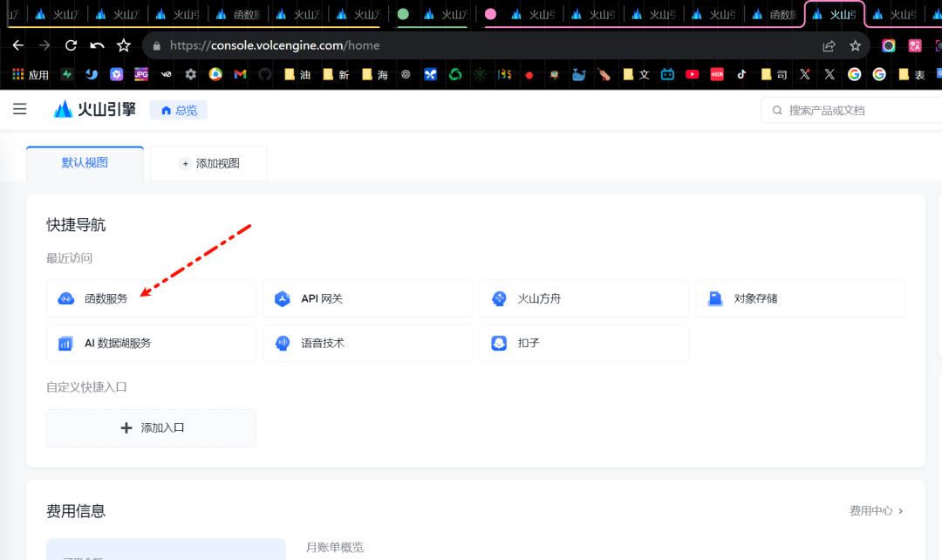The image size is (942, 560).
Task: Switch to the pink dot tab group
Action: coord(490,14)
